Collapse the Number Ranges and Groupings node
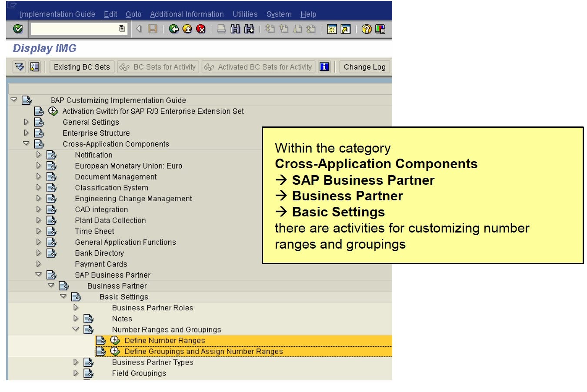 coord(76,329)
